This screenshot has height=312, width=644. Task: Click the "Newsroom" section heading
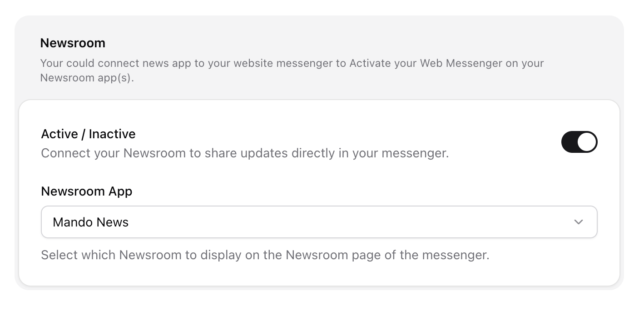[73, 43]
